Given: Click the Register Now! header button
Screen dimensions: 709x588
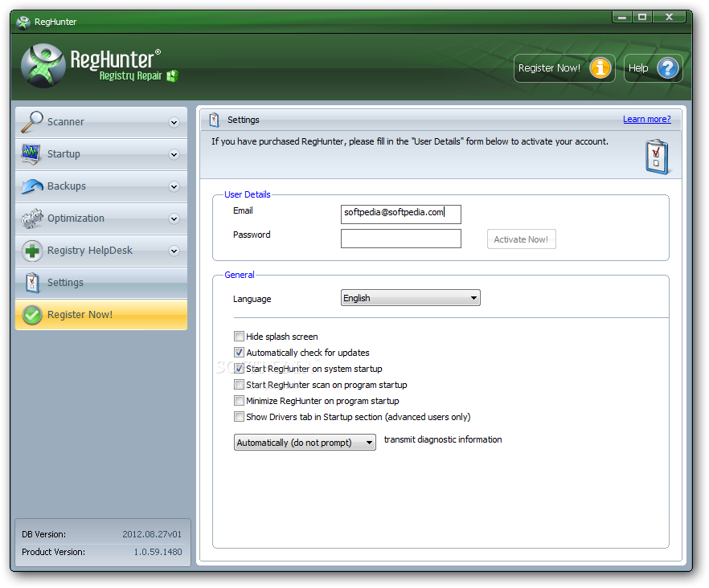Looking at the screenshot, I should click(x=564, y=68).
